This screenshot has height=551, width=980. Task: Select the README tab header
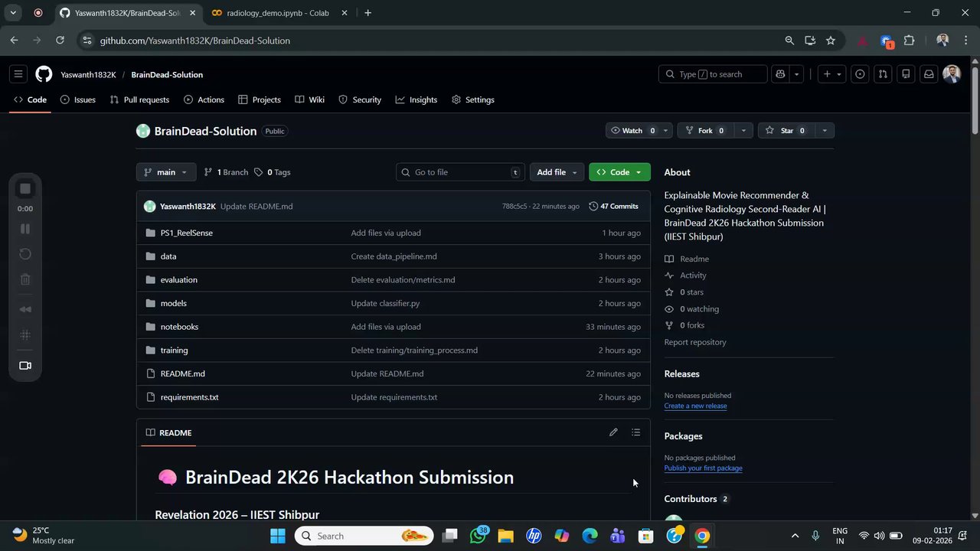[x=168, y=432]
